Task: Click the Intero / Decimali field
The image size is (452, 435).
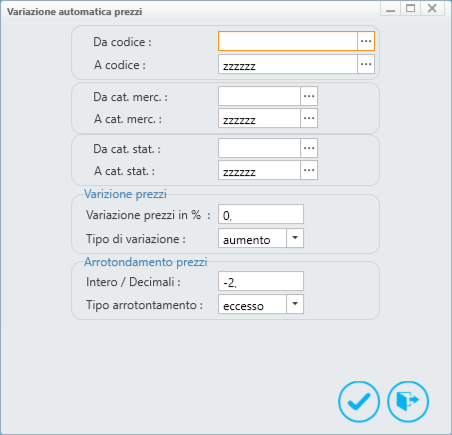Action: click(261, 281)
